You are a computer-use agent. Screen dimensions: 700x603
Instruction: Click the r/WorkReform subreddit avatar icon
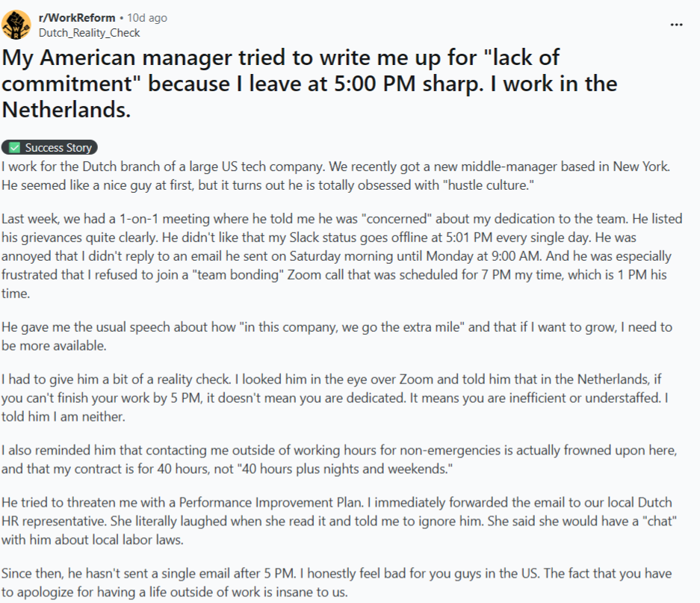point(16,25)
